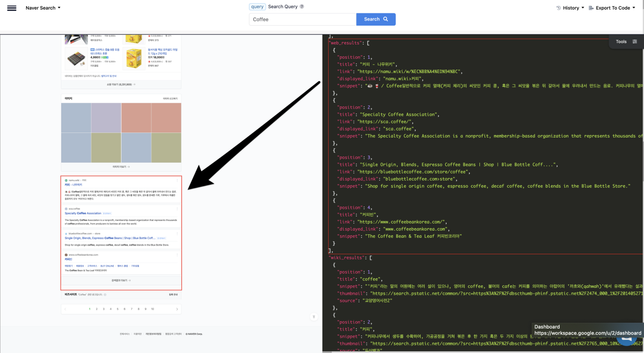Click the Search Query help icon
This screenshot has width=644, height=353.
pyautogui.click(x=302, y=7)
